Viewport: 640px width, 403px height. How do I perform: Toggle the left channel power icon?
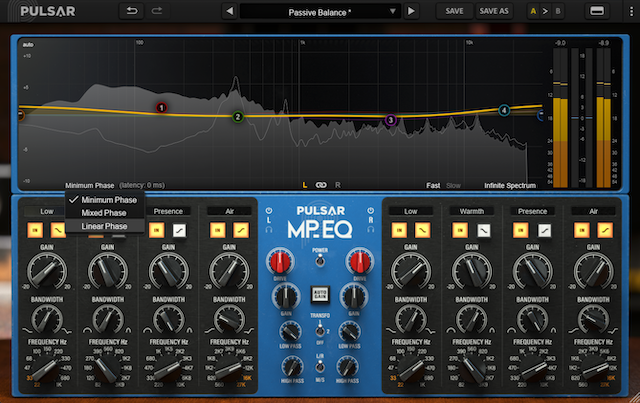point(268,209)
